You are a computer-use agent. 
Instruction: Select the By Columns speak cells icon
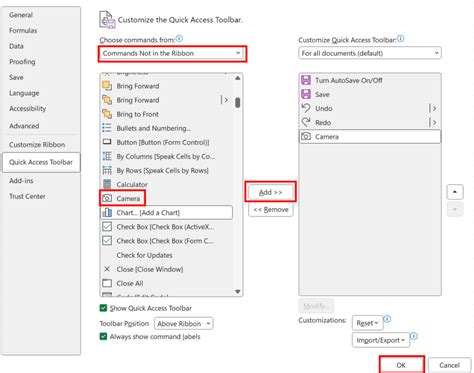point(107,156)
